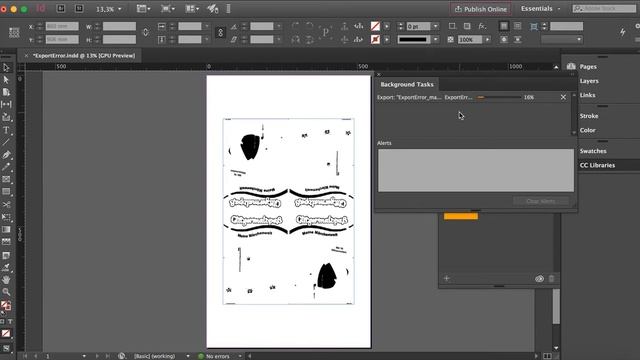
Task: Toggle eye icon in lower panel
Action: point(540,279)
